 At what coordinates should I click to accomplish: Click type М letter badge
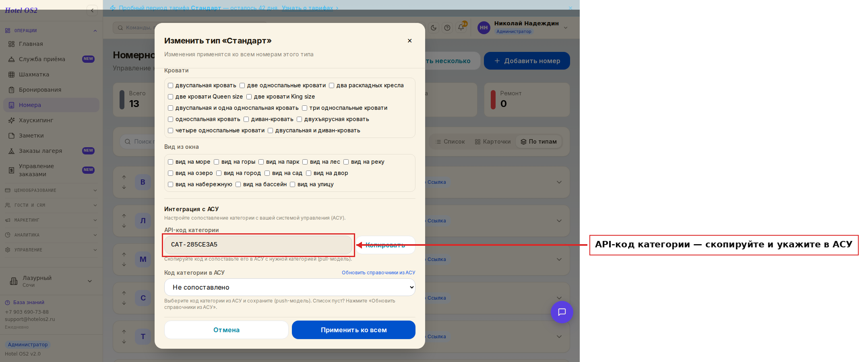(x=143, y=259)
